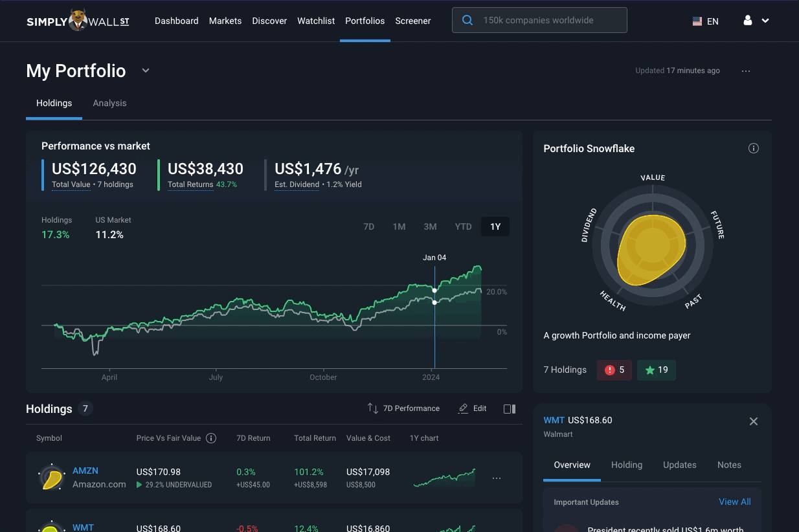Open the portfolio more options ellipsis

746,71
